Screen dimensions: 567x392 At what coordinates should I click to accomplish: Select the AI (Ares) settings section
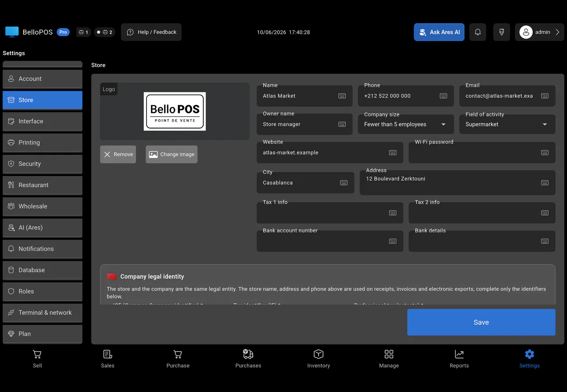tap(43, 228)
